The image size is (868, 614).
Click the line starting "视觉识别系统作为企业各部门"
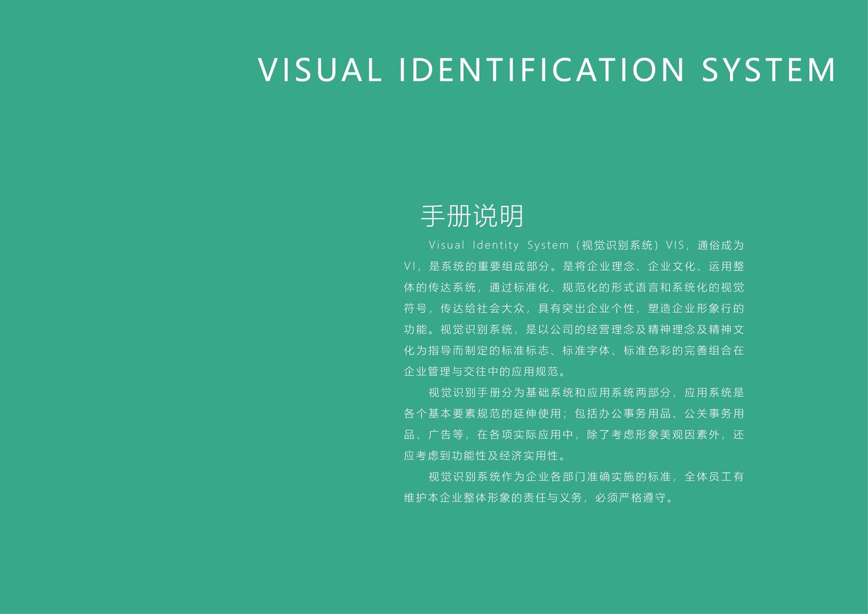[x=586, y=476]
